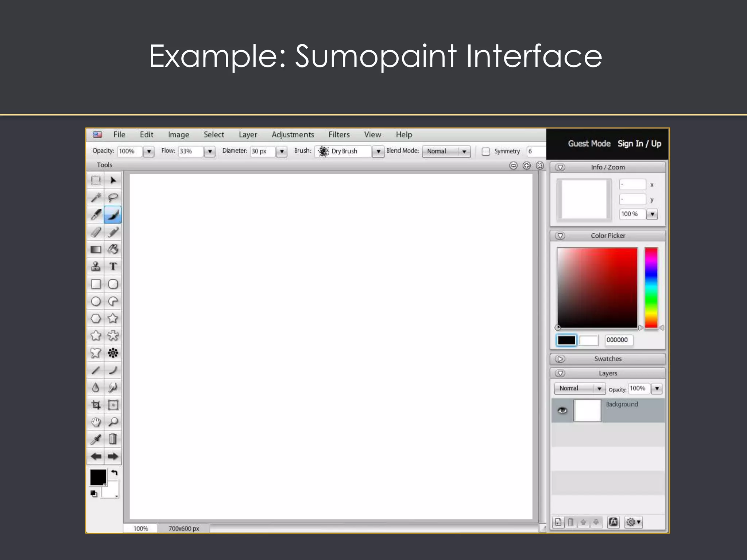Select the rectangular marquee selection tool
This screenshot has height=560, width=747.
[x=96, y=180]
